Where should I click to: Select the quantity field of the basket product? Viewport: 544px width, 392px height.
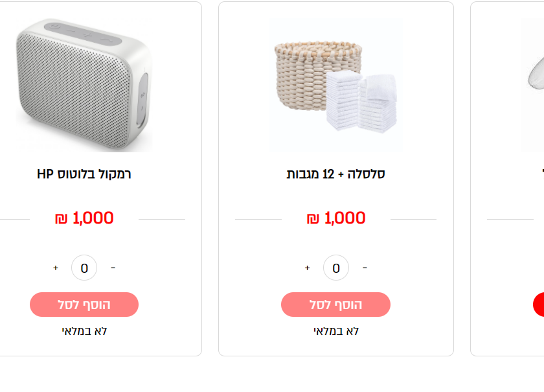click(335, 267)
